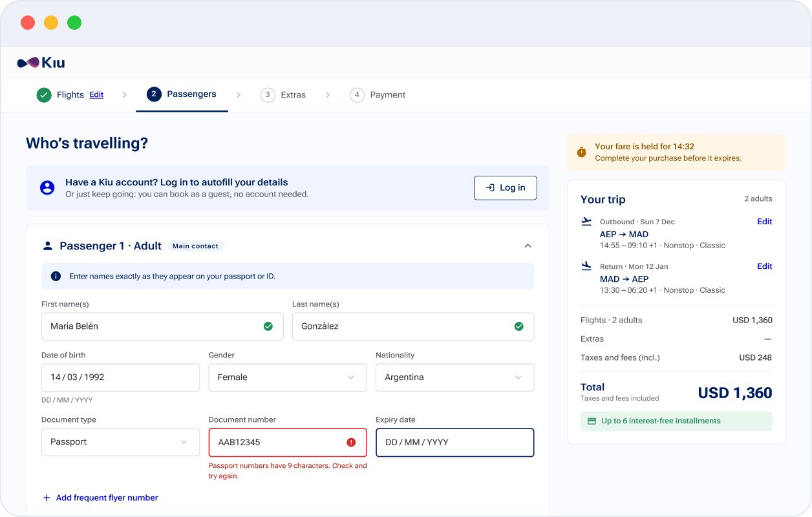Click the return landing plane icon

tap(586, 266)
